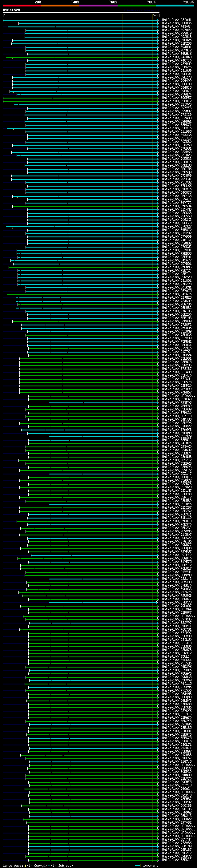
Task: Open hit UniRef100_Q8Y7H4
Action: (x=176, y=839)
